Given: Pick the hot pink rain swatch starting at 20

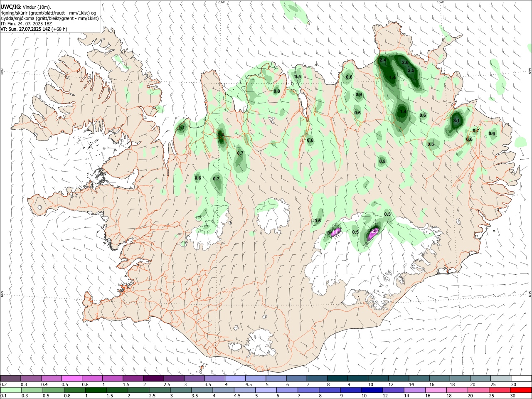Looking at the screenshot, I should [478, 390].
